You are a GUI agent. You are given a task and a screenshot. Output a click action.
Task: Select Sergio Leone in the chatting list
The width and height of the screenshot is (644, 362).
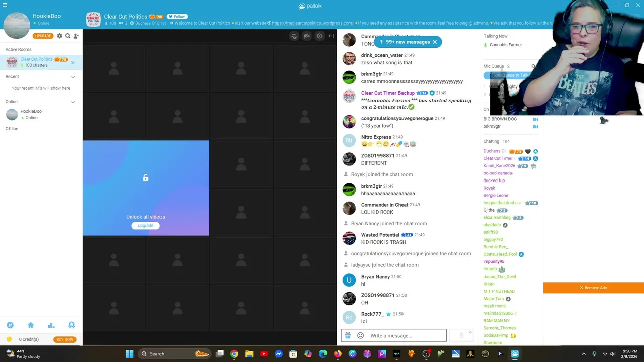pos(496,195)
